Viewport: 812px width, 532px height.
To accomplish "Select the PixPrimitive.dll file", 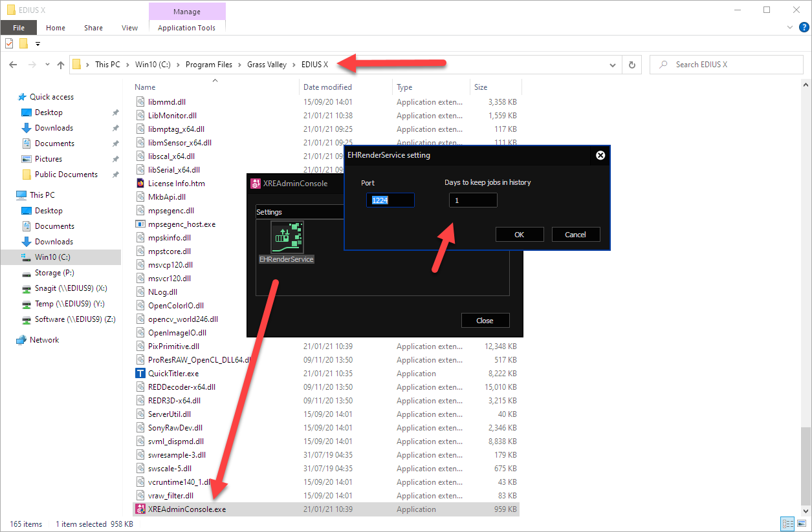I will [173, 346].
